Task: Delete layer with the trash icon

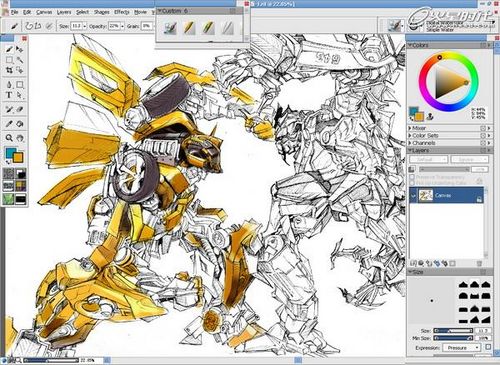Action: click(x=479, y=263)
